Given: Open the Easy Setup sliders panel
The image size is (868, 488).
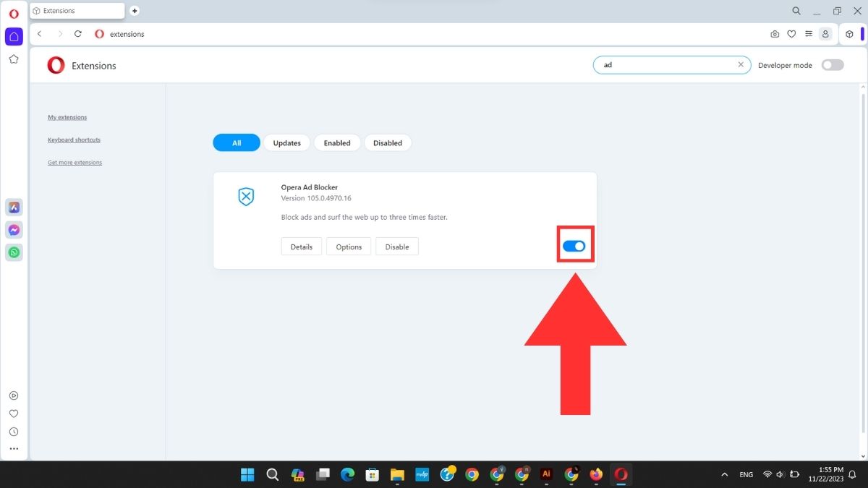Looking at the screenshot, I should (x=809, y=34).
